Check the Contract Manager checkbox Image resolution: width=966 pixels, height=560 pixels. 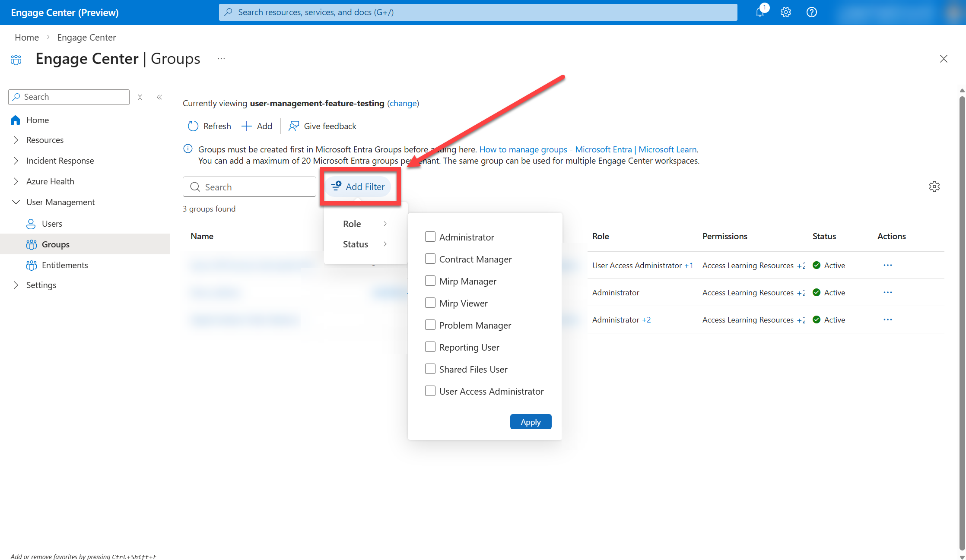pyautogui.click(x=430, y=259)
